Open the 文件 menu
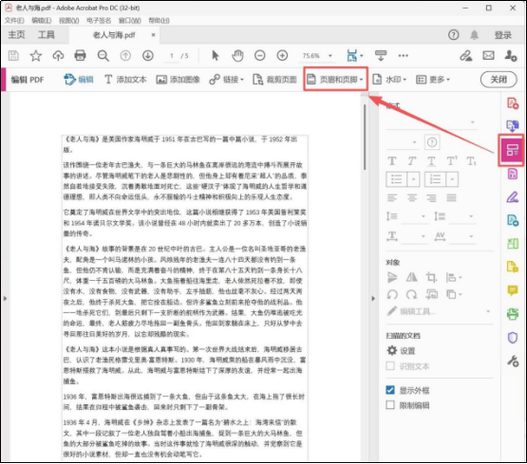Viewport: 527px width, 464px height. [14, 21]
